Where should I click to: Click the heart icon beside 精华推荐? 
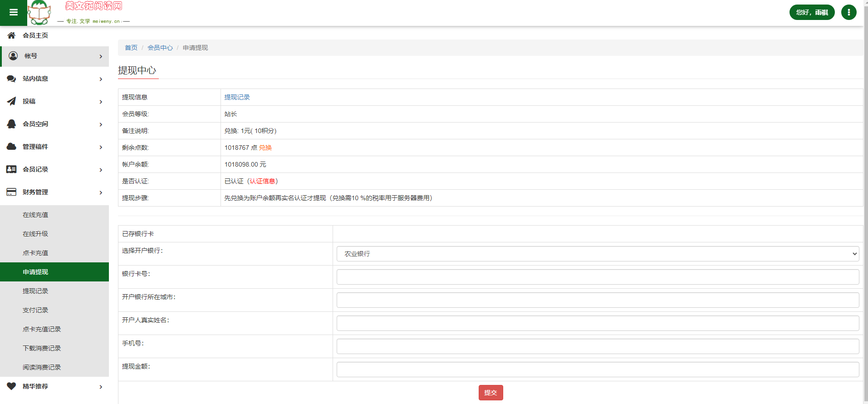11,386
